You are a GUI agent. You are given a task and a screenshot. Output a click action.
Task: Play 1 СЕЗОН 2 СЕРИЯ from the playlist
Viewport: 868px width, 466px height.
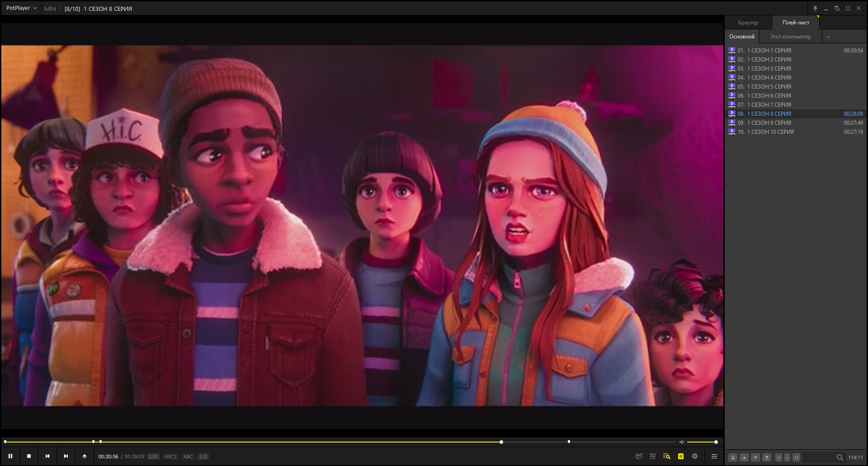coord(796,60)
